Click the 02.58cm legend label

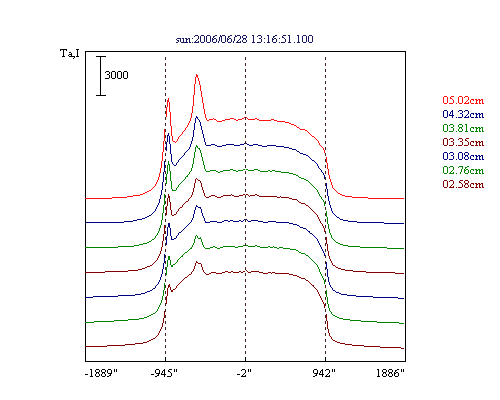tap(463, 184)
